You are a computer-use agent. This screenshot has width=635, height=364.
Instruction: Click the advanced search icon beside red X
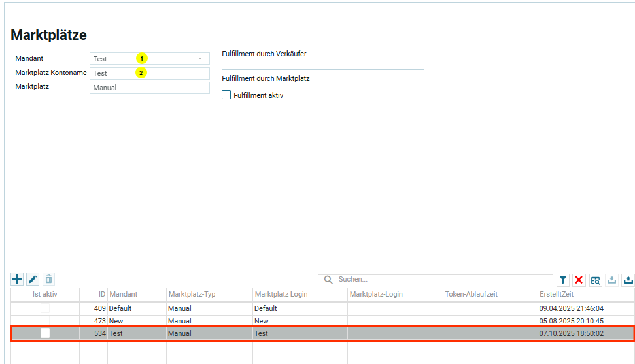[595, 280]
